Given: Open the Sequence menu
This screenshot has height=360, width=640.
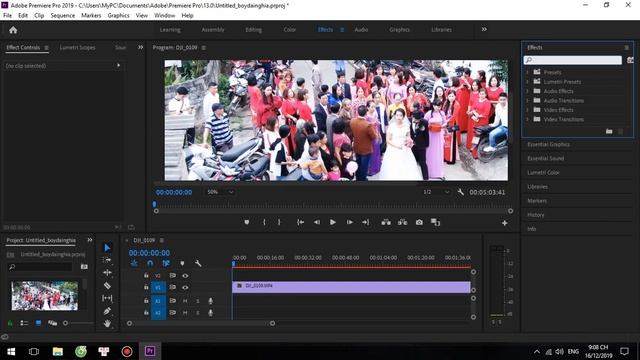Looking at the screenshot, I should coord(62,16).
